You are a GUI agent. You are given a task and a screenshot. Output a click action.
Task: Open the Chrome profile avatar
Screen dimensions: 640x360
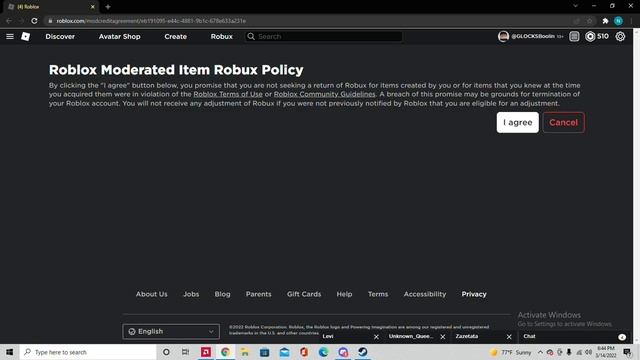click(x=618, y=21)
